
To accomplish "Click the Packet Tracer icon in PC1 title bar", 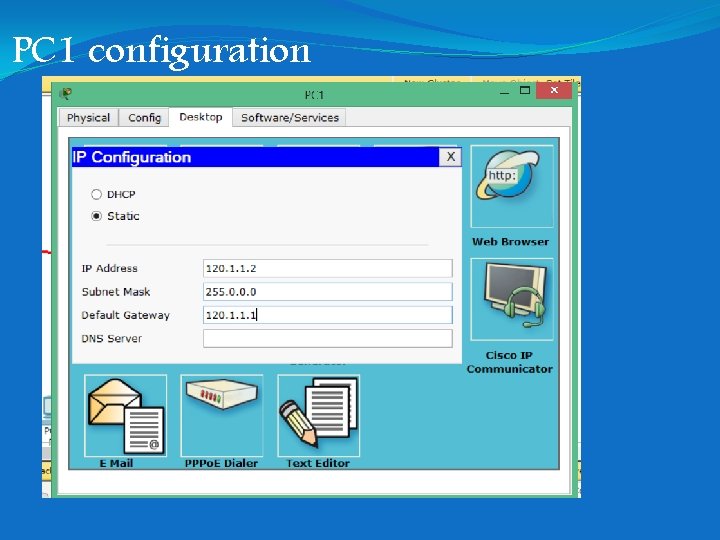I will (66, 94).
